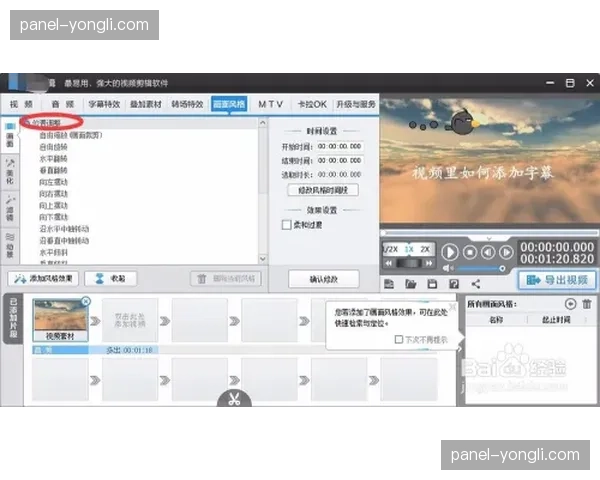Click the open project folder icon
Viewport: 600px width, 480px height.
[409, 285]
